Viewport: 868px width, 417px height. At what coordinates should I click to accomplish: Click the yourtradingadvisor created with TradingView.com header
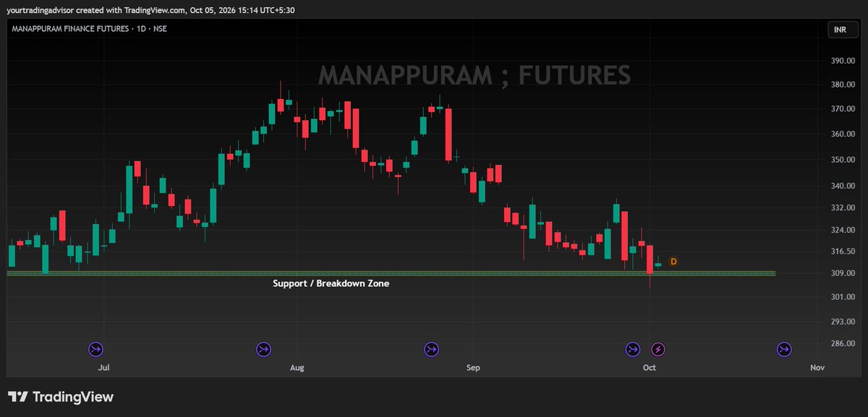tap(150, 9)
